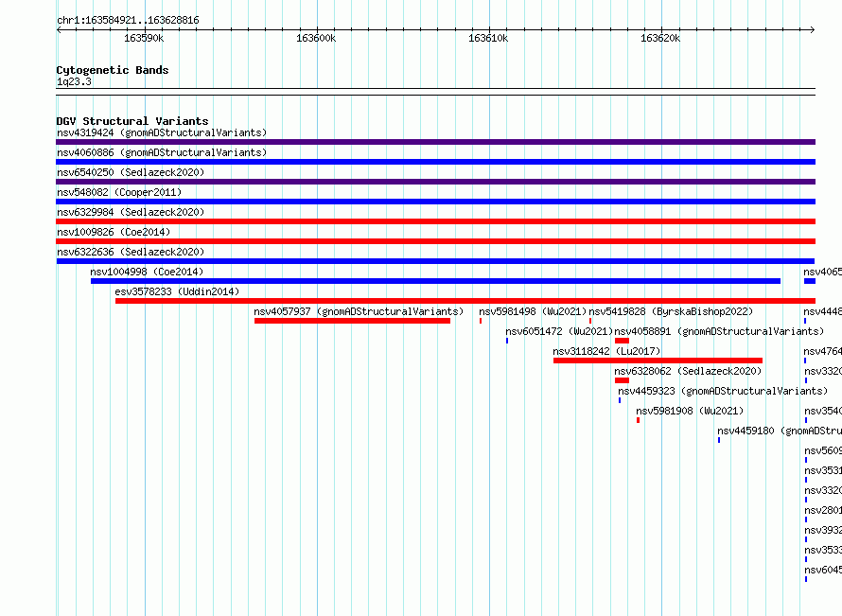This screenshot has width=842, height=616.
Task: Click the truncated nsv2801 label
Action: click(823, 510)
